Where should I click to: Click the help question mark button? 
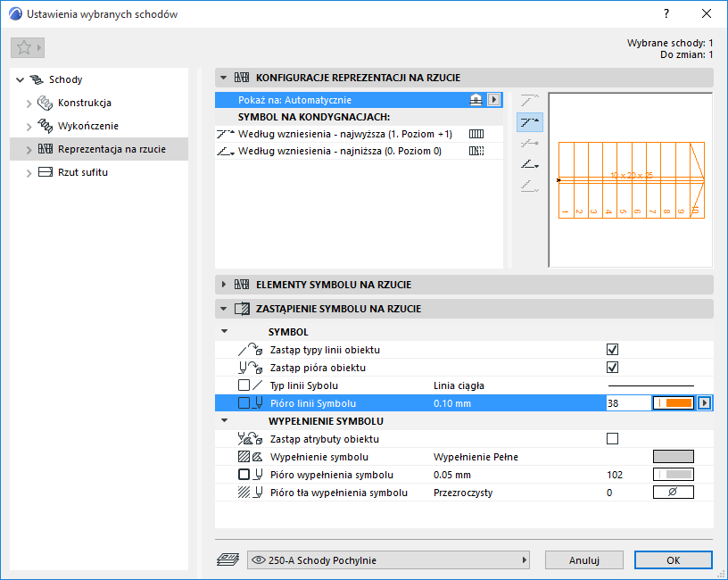pyautogui.click(x=666, y=14)
